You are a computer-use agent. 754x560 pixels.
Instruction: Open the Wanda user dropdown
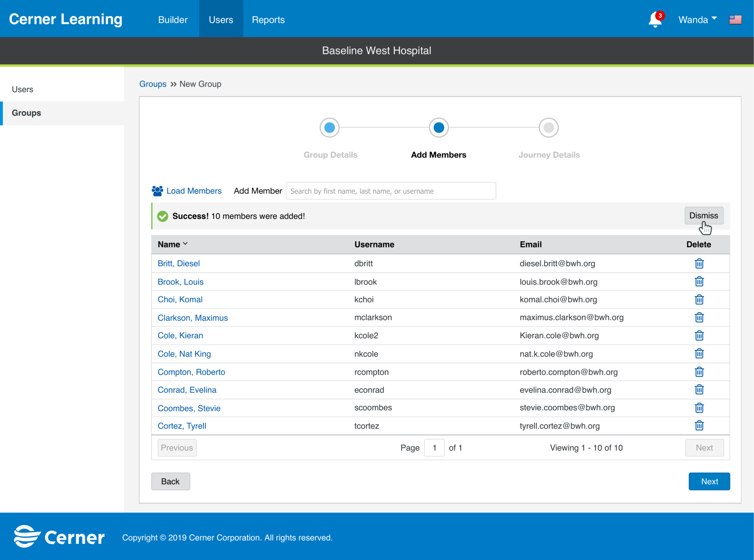coord(697,20)
